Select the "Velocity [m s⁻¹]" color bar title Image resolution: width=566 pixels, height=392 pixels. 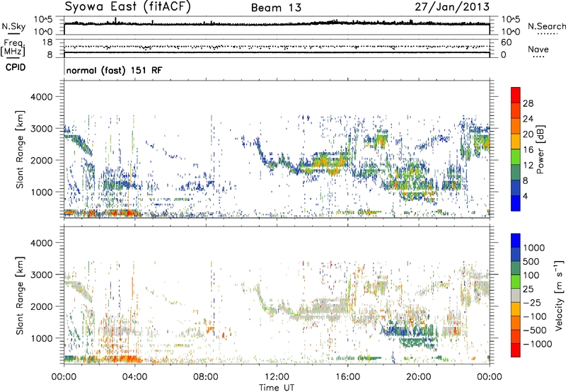pos(559,295)
